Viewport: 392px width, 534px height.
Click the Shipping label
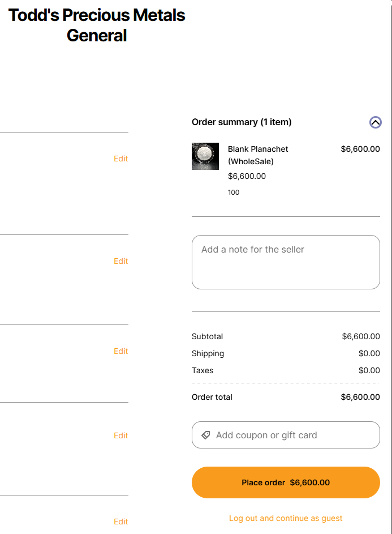[208, 353]
